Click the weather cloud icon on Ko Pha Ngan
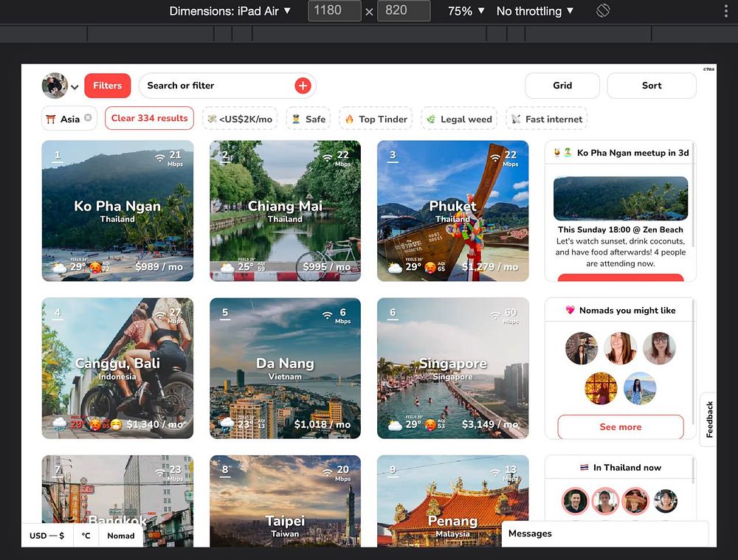The image size is (738, 560). [x=60, y=268]
